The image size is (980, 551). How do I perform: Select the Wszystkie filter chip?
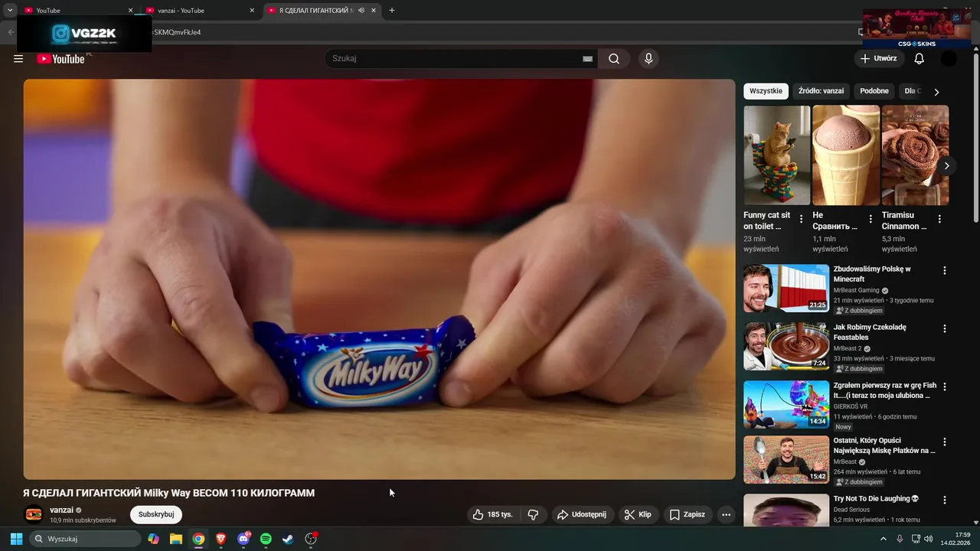click(766, 91)
